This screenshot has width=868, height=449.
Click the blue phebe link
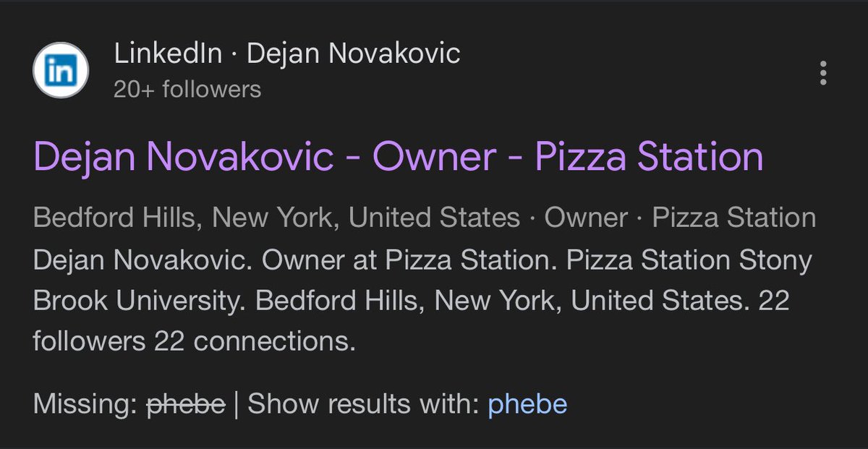point(527,405)
